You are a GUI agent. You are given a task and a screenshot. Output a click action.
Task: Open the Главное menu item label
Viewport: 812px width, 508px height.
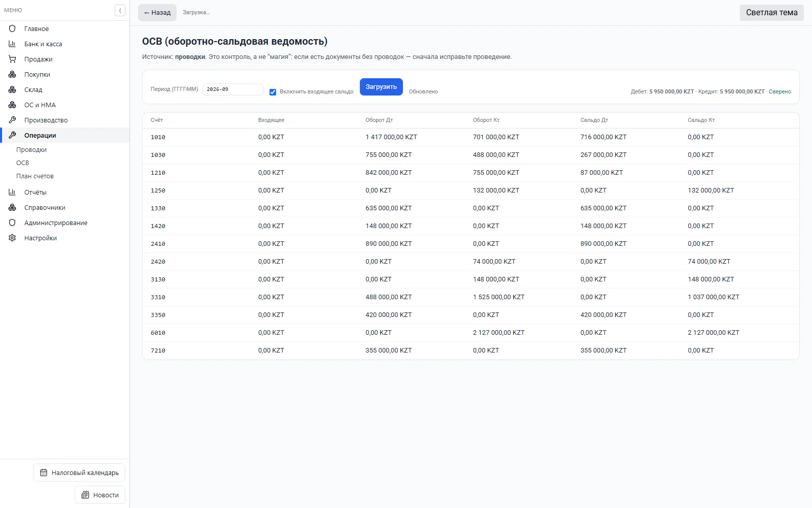(x=37, y=28)
